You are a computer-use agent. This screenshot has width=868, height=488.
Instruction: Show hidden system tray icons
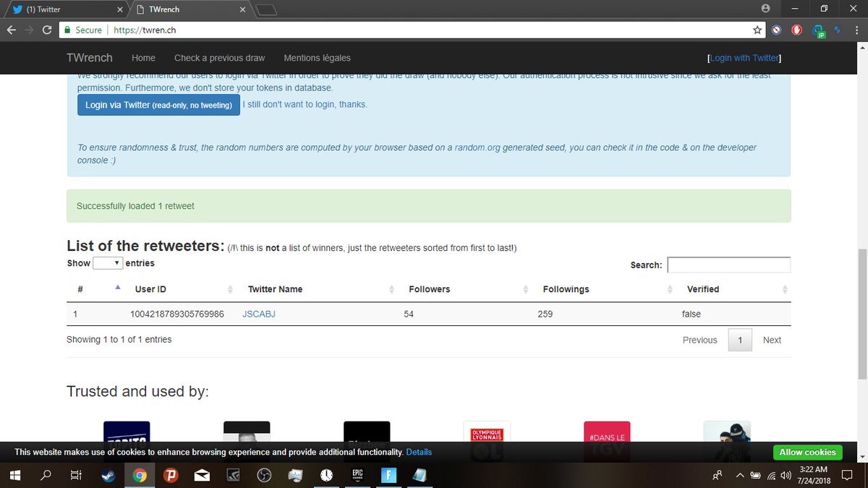pyautogui.click(x=740, y=475)
